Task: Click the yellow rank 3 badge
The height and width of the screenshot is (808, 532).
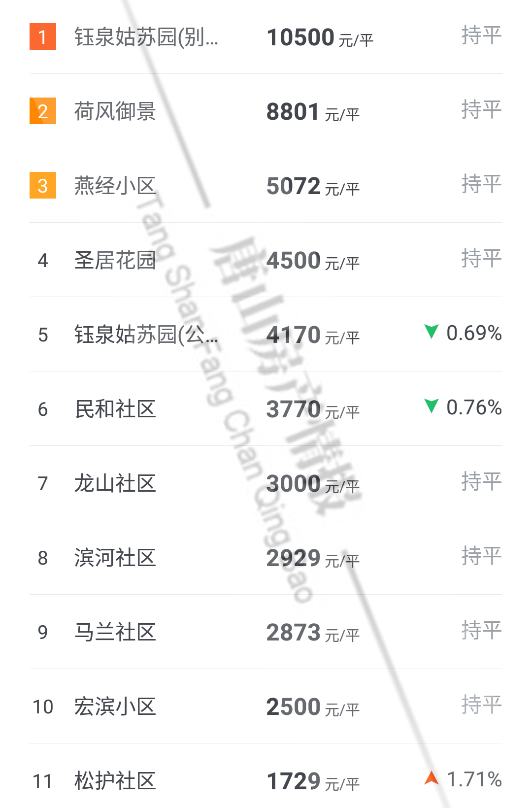Action: pyautogui.click(x=43, y=186)
